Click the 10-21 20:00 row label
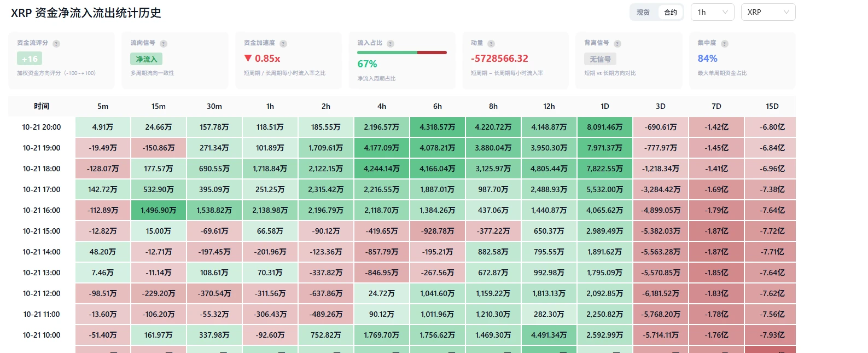The width and height of the screenshot is (868, 353). point(42,127)
